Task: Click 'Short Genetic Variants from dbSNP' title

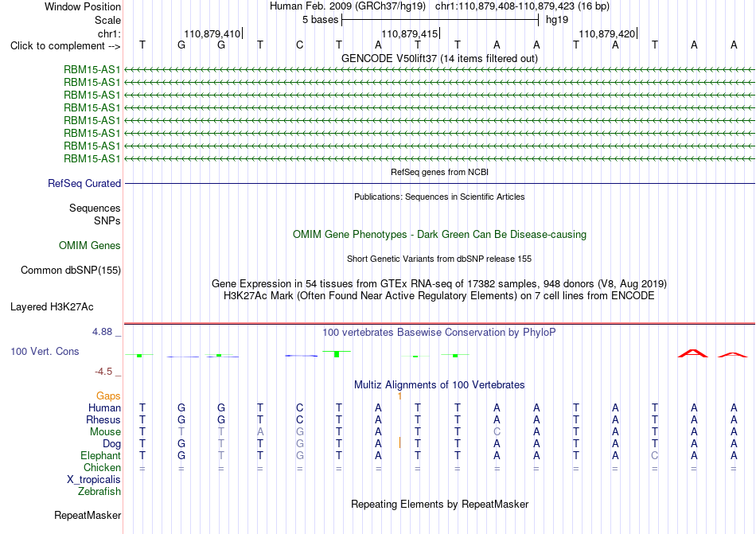Action: 439,259
